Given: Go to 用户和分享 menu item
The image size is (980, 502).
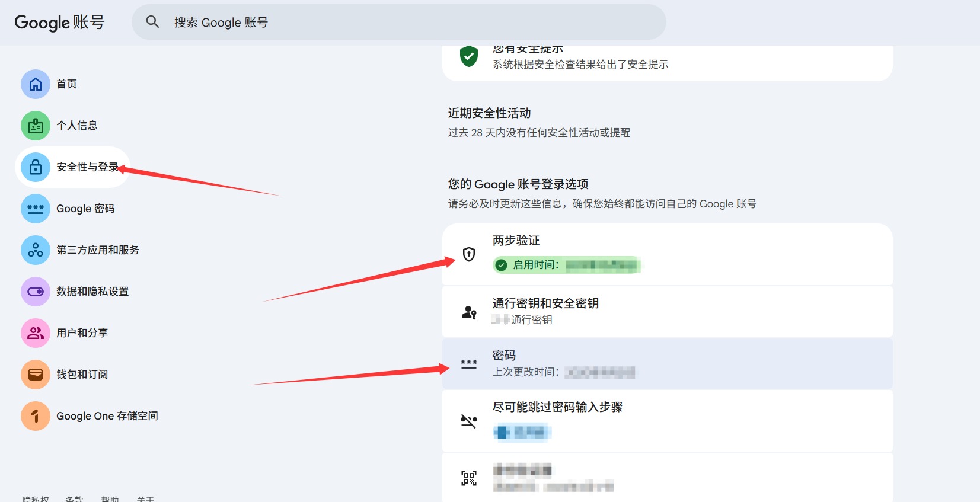Looking at the screenshot, I should (x=82, y=333).
